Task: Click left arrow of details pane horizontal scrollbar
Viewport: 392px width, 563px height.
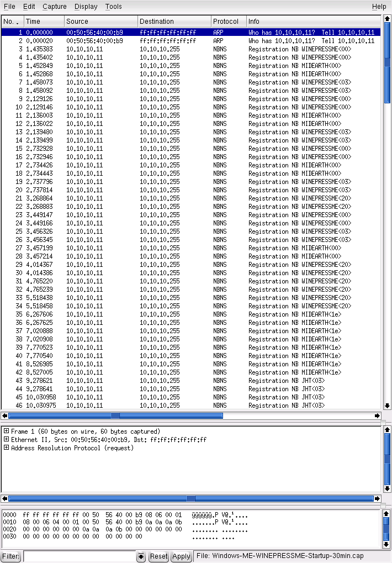Action: click(x=4, y=498)
